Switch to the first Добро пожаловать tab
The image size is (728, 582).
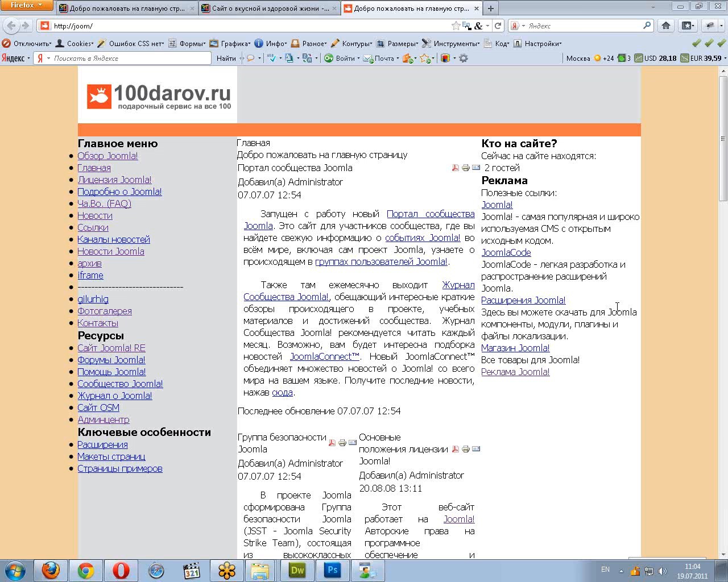[x=128, y=9]
